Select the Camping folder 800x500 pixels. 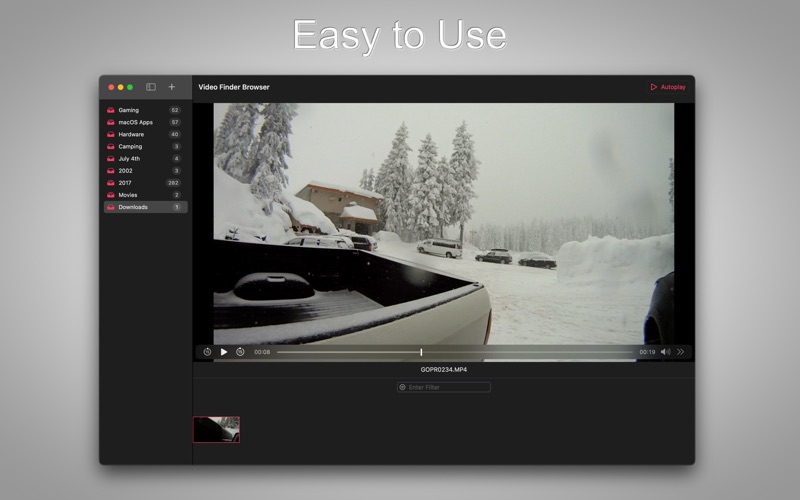click(x=145, y=146)
